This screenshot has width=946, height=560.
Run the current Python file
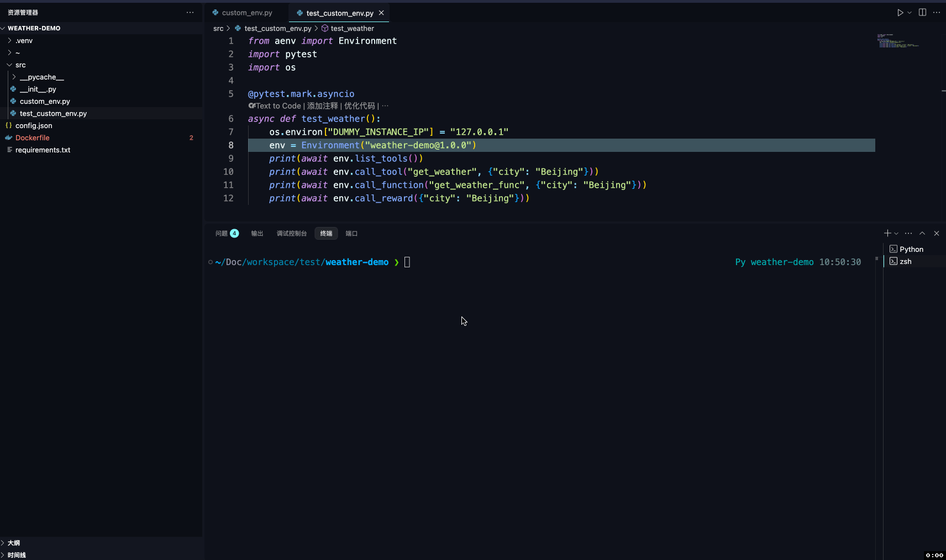click(x=900, y=12)
